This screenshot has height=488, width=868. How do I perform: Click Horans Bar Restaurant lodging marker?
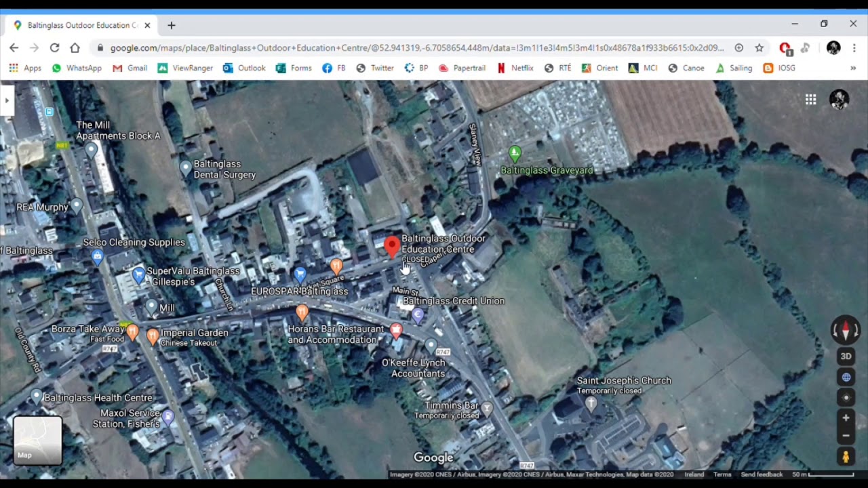click(396, 330)
